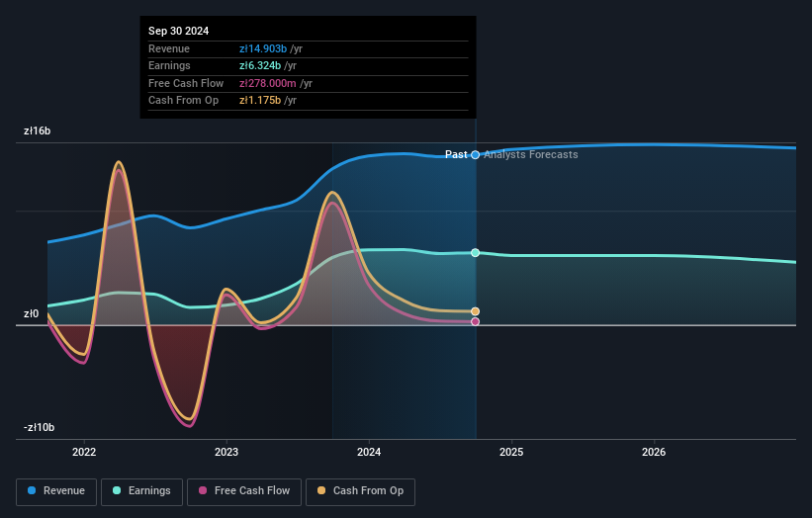Click the 2022 axis label

tap(84, 452)
